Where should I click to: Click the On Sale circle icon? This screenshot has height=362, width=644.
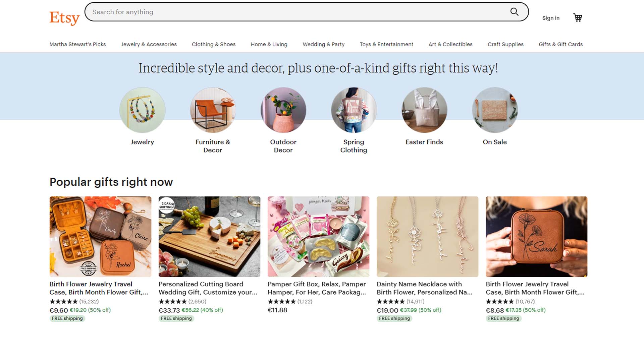click(495, 110)
